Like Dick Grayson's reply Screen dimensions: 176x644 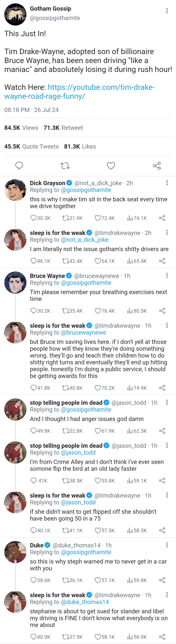[x=98, y=218]
